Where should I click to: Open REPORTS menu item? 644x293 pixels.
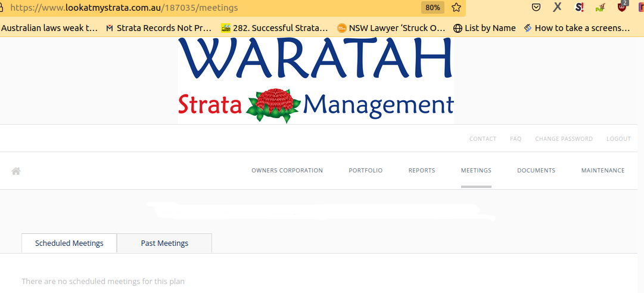(421, 170)
